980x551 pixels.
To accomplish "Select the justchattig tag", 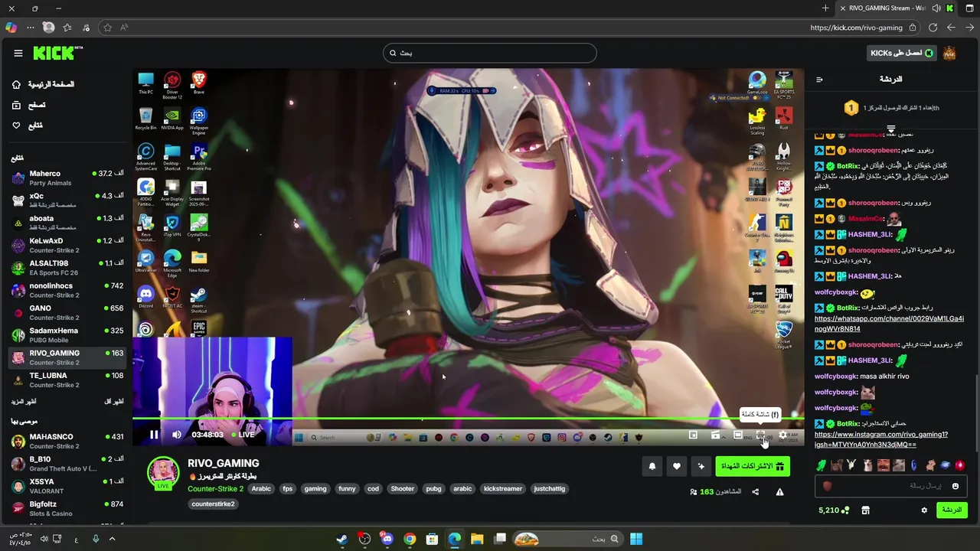I will tap(549, 489).
